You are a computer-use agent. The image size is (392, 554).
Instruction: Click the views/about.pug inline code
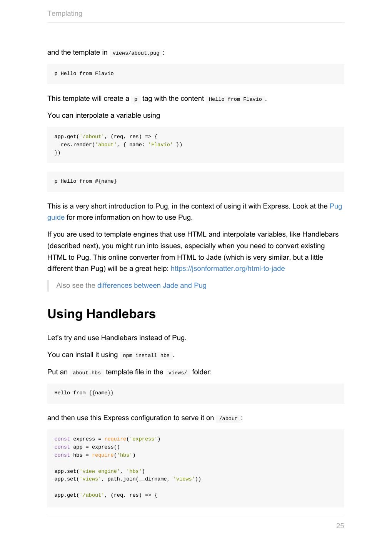[136, 53]
